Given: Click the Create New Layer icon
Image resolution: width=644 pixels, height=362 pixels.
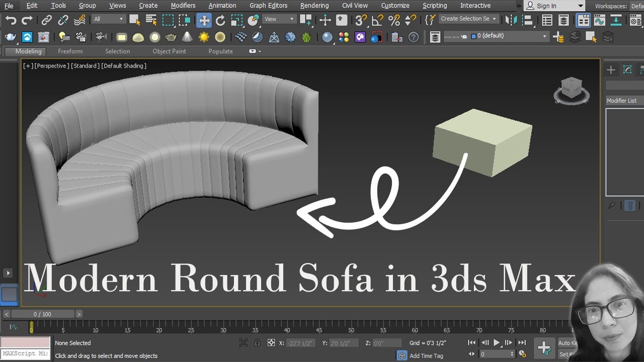Looking at the screenshot, I should [x=558, y=37].
